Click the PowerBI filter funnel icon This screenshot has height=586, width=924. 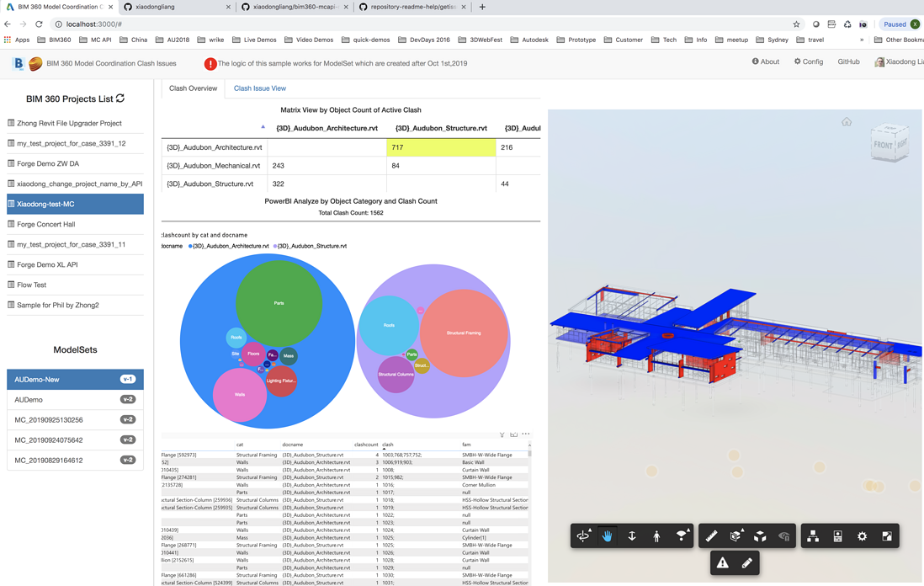coord(502,434)
